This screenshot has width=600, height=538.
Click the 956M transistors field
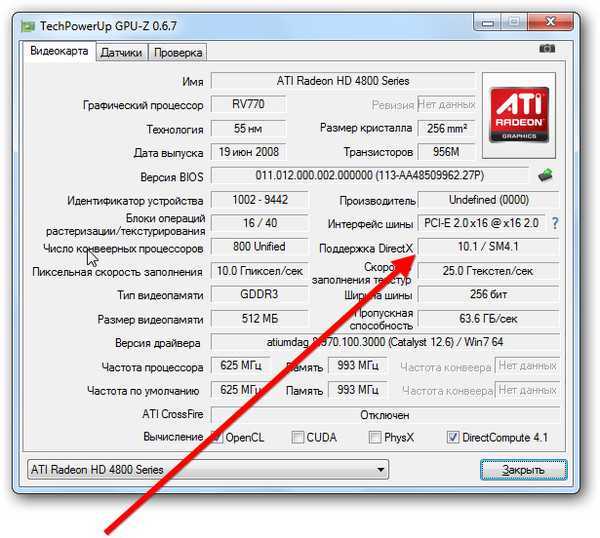(446, 152)
